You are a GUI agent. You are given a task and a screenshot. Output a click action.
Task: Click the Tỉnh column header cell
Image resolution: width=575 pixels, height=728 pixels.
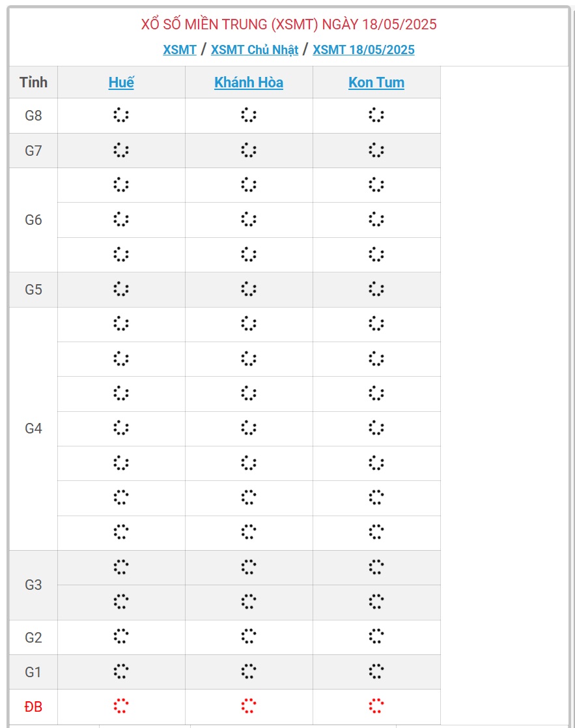click(33, 82)
